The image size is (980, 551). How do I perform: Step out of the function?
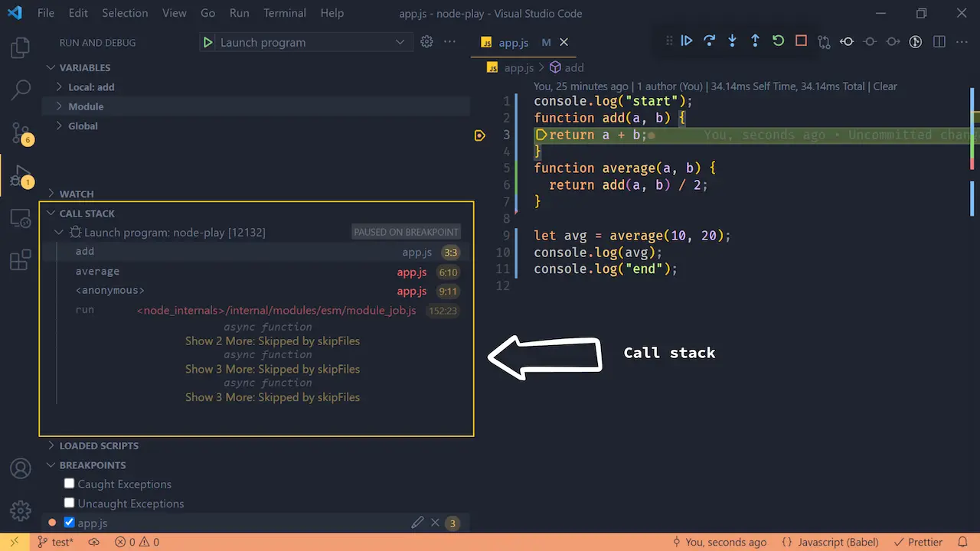click(x=755, y=41)
